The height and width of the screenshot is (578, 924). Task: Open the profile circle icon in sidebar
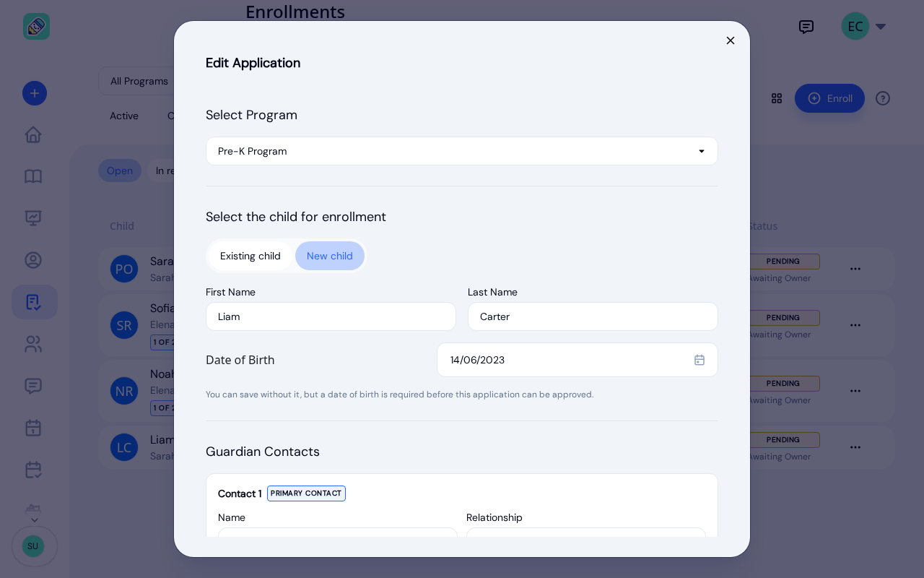tap(33, 260)
